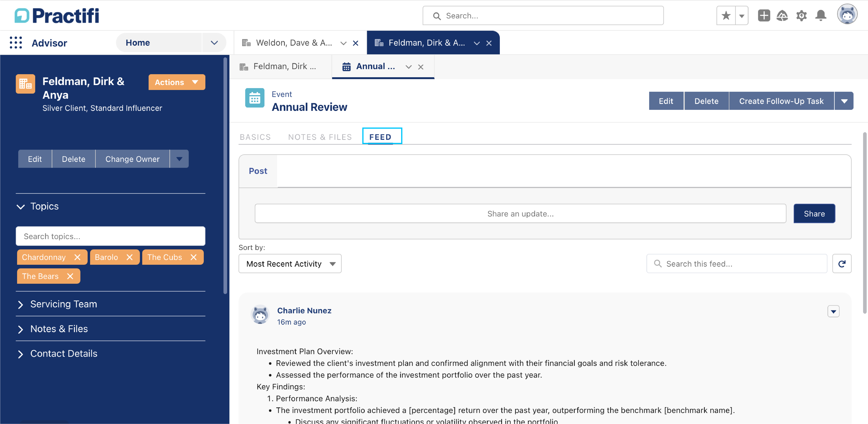This screenshot has width=868, height=424.
Task: Remove The Cubs topic
Action: (193, 257)
